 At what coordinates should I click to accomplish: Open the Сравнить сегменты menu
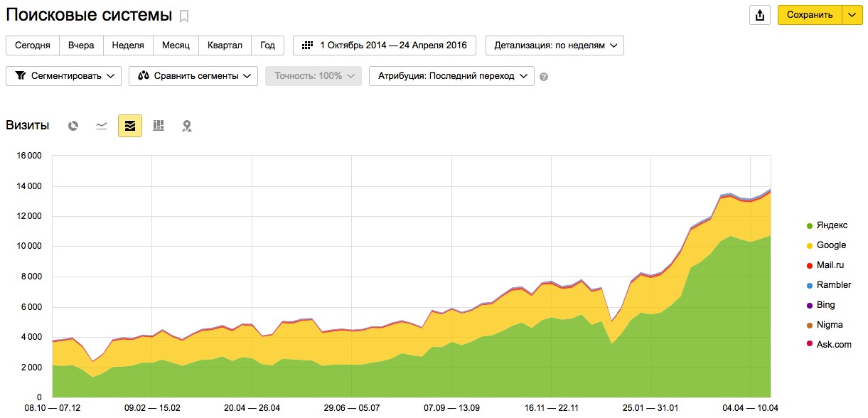click(x=193, y=76)
